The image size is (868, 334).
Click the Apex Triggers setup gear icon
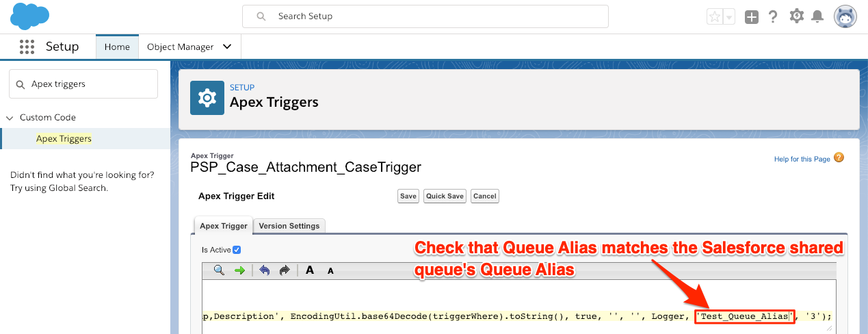(207, 98)
